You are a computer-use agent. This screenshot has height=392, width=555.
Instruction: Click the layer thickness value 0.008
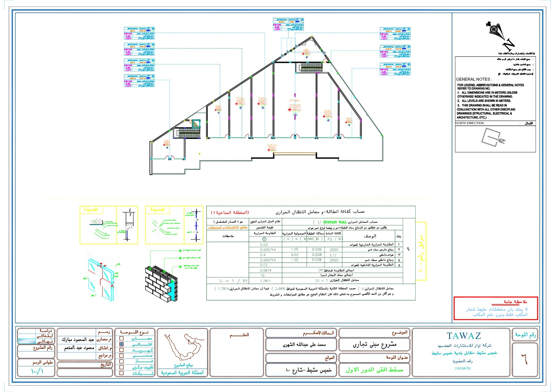coord(317,255)
